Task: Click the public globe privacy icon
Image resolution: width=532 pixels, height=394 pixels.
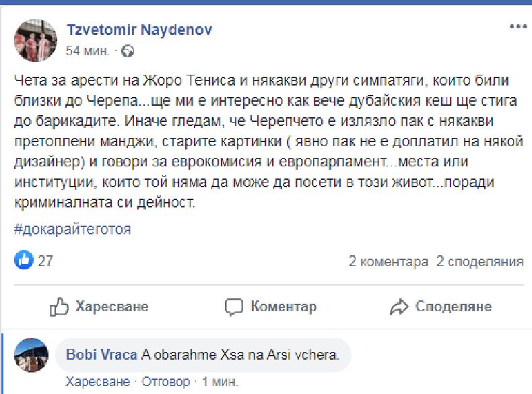Action: coord(129,51)
